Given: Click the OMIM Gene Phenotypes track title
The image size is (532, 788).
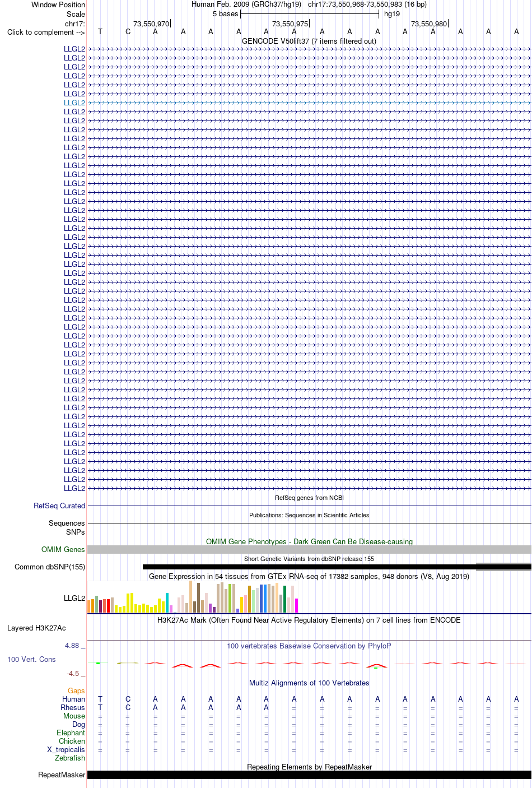Looking at the screenshot, I should (309, 541).
